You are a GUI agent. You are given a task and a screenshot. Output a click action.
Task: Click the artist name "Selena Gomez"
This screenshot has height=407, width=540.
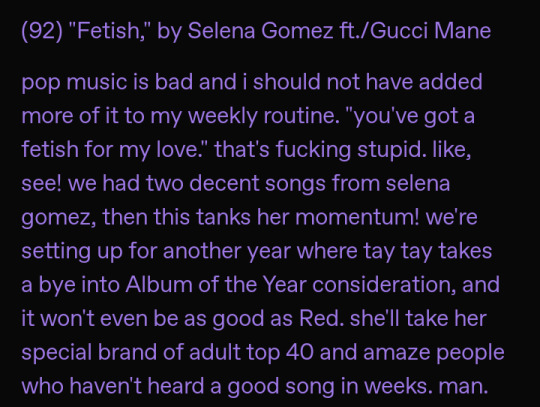[x=259, y=31]
